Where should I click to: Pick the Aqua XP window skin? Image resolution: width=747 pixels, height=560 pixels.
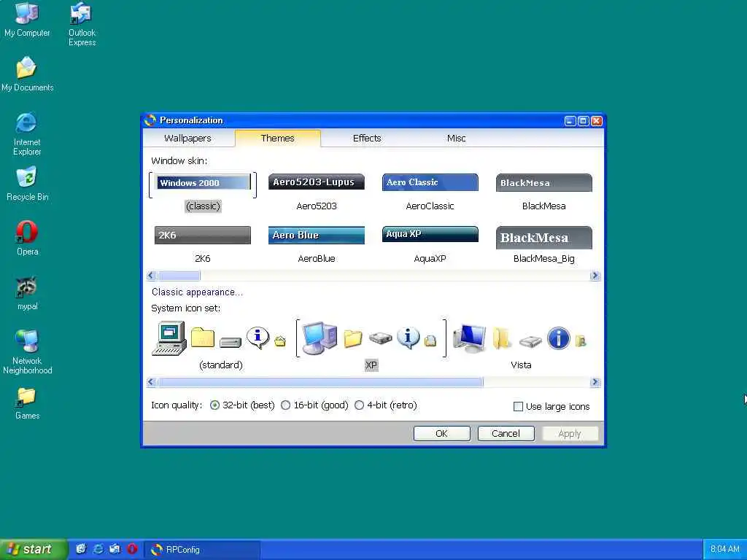430,234
